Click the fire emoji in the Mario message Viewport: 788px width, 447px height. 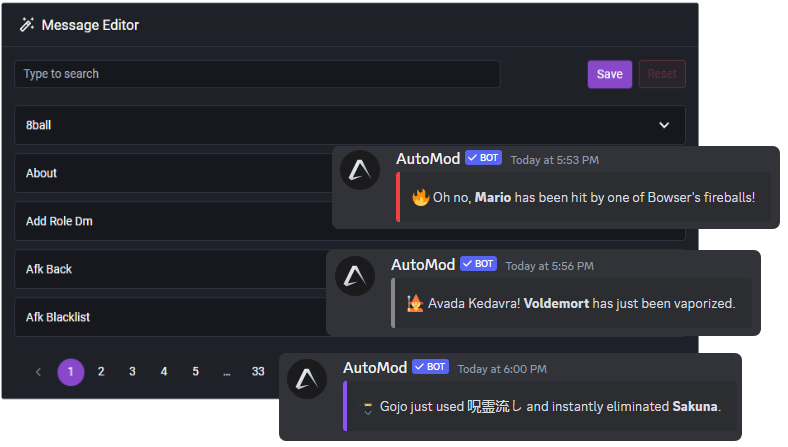click(x=421, y=198)
